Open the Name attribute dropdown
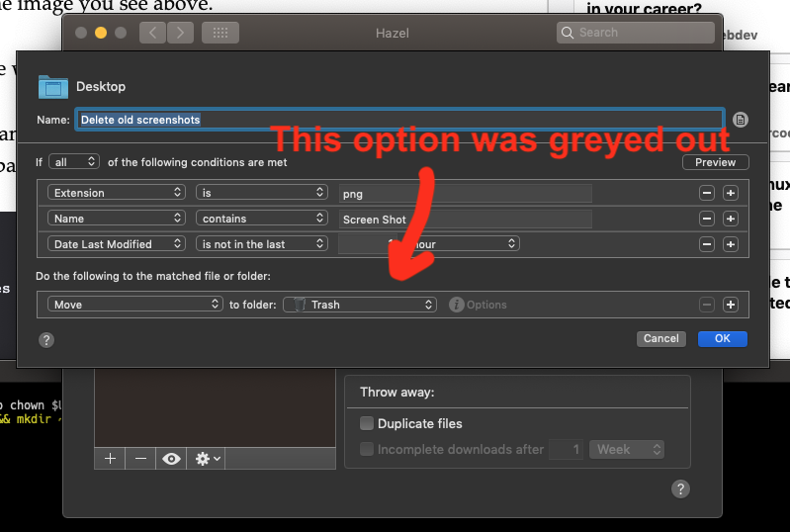The width and height of the screenshot is (790, 532). 117,219
